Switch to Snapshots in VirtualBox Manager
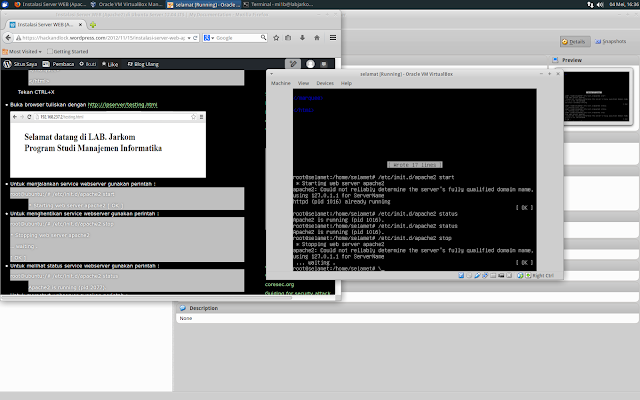This screenshot has width=640, height=400. coord(612,41)
